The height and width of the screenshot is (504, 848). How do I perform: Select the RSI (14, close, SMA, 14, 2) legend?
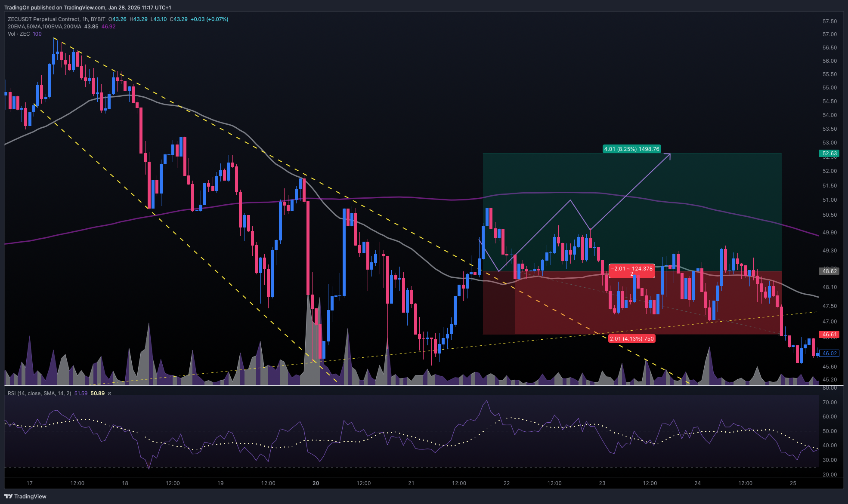40,393
